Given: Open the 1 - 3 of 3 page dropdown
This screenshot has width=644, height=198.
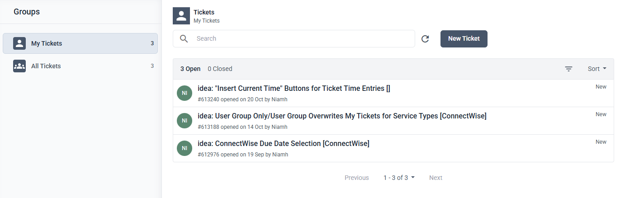Looking at the screenshot, I should point(399,178).
